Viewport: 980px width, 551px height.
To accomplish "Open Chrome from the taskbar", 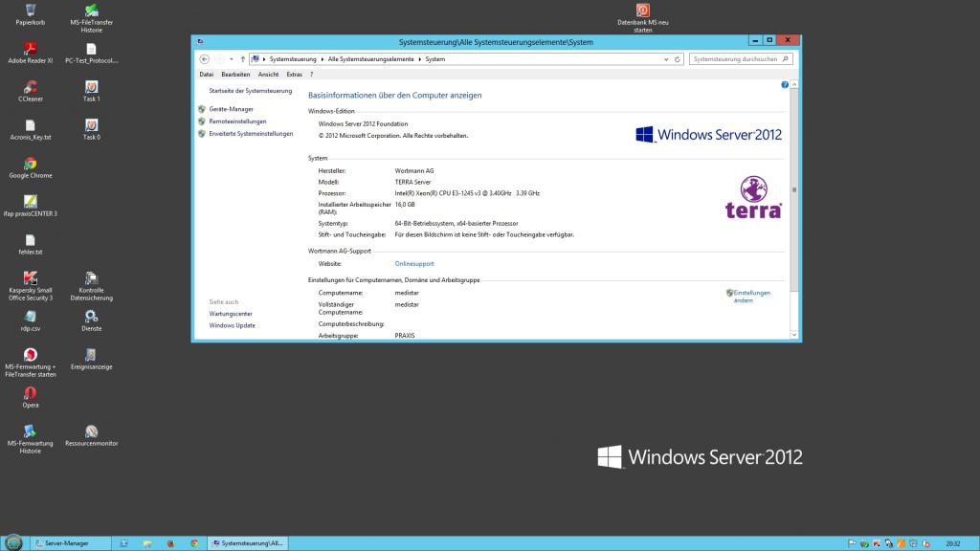I will coord(194,543).
